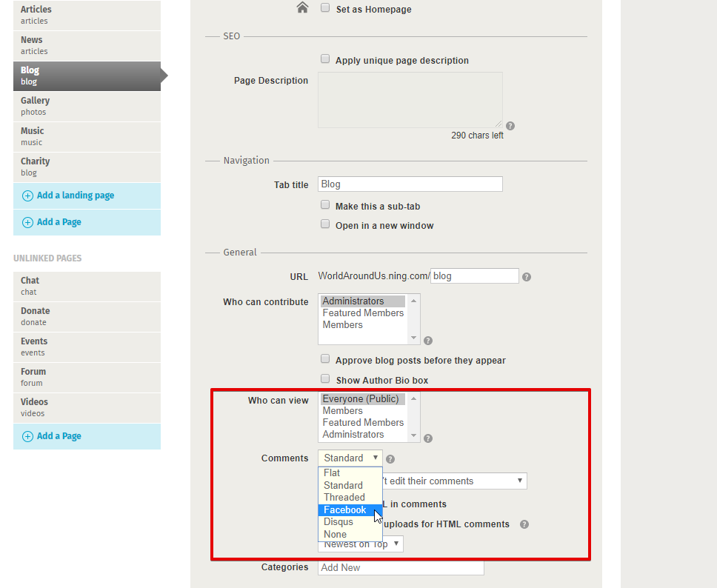Click help icon beside Who can view list
This screenshot has height=588, width=717.
[428, 438]
